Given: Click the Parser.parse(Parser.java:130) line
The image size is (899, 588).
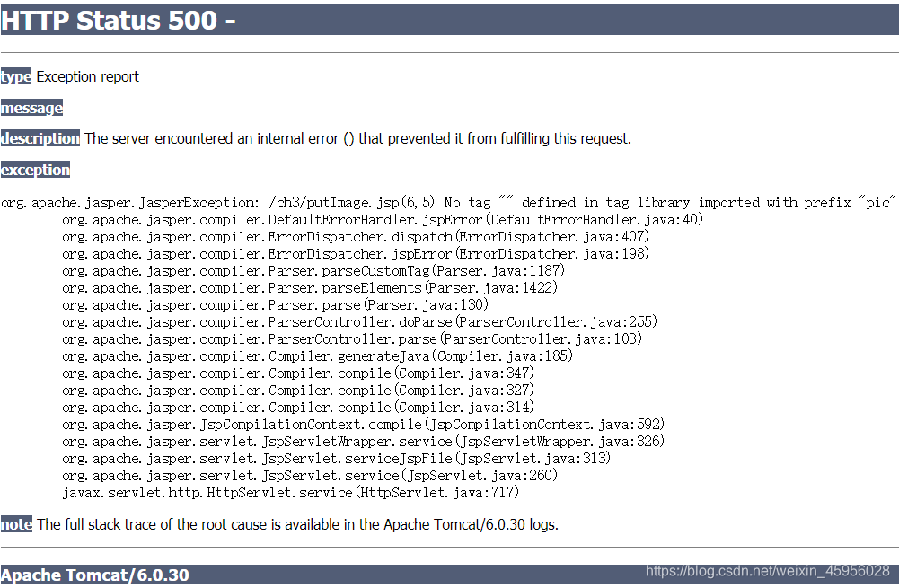Looking at the screenshot, I should (x=275, y=305).
